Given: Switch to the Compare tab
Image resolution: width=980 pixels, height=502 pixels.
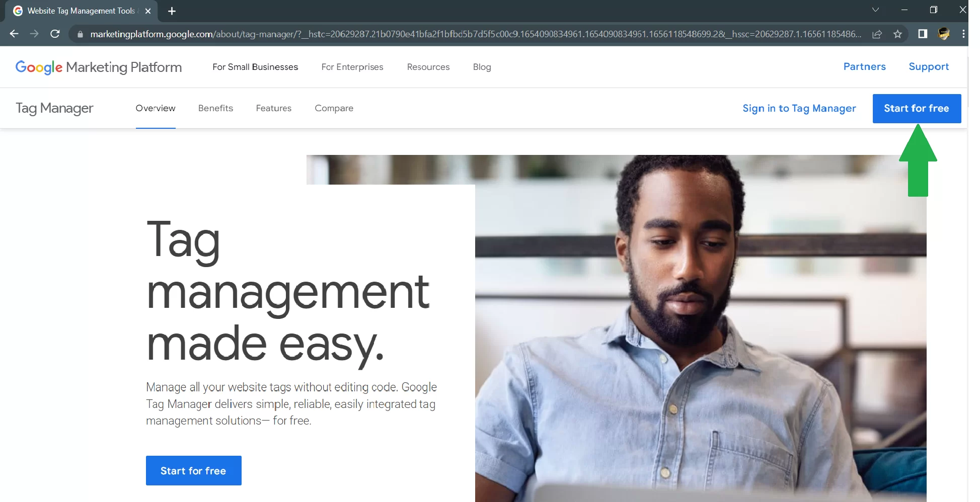Looking at the screenshot, I should pos(334,108).
